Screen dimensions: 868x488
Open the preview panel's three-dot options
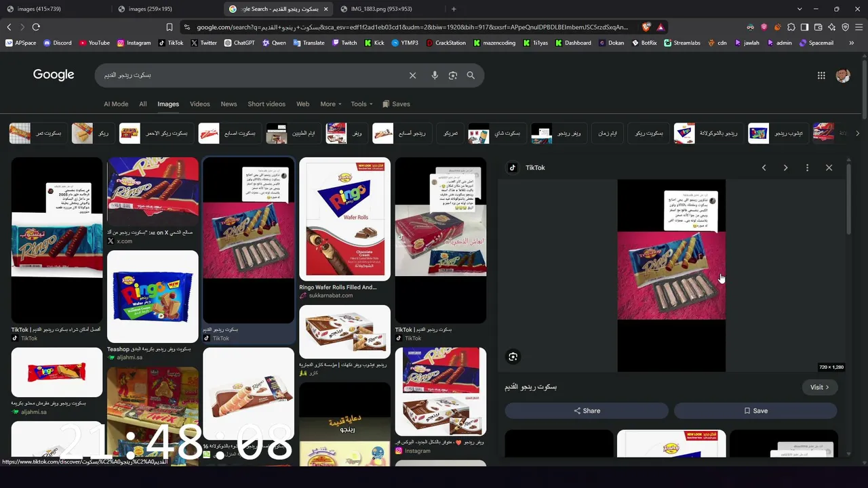tap(807, 167)
